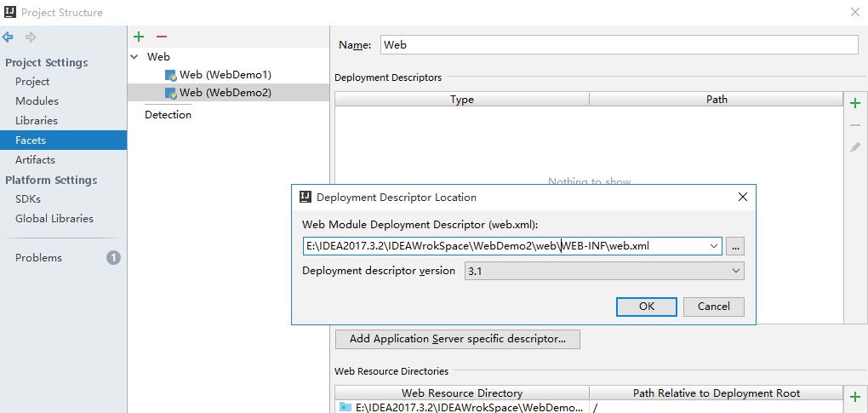Add a deployment descriptor with plus icon
The height and width of the screenshot is (413, 868).
[855, 103]
